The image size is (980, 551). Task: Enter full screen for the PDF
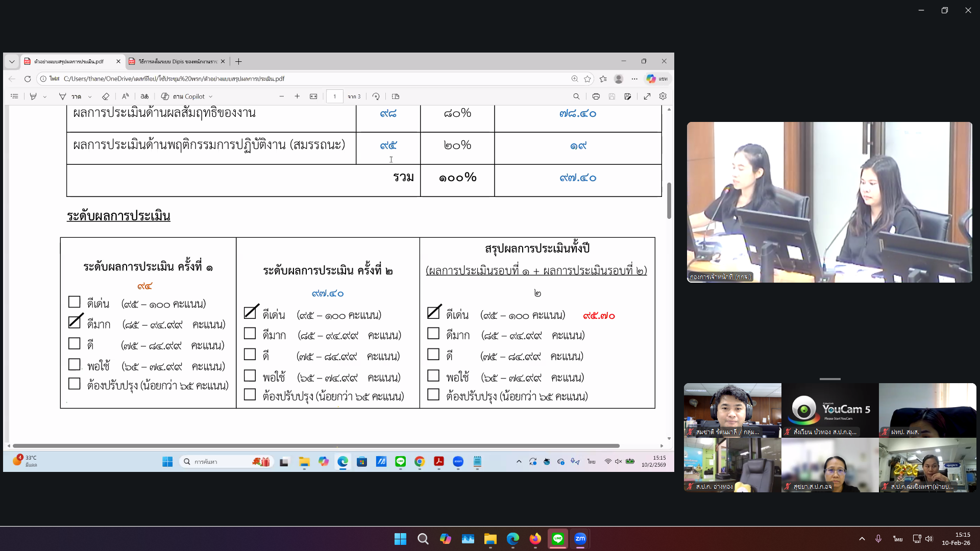coord(647,96)
